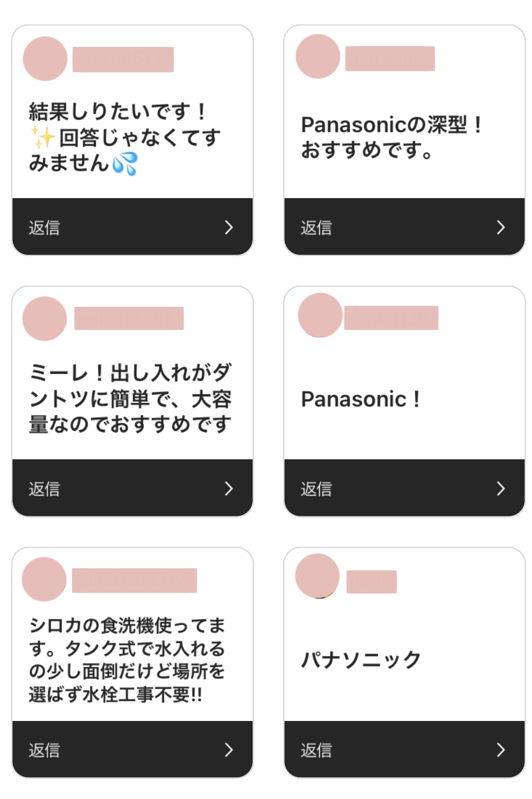
Task: Tap the chevron under the Panasonic！ response
Action: point(501,489)
